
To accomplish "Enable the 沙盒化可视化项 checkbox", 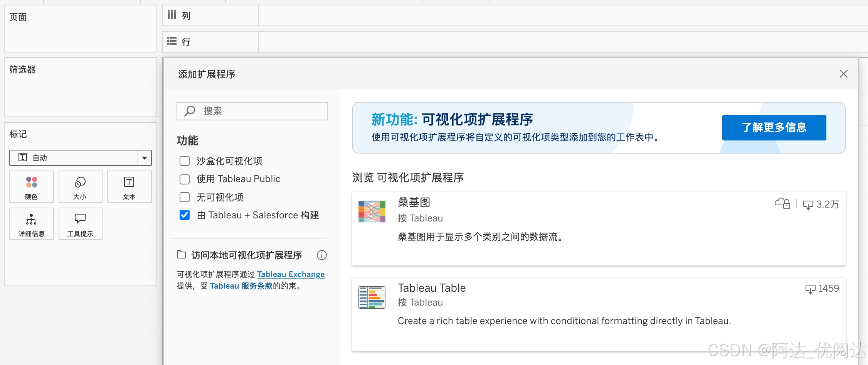I will [185, 161].
